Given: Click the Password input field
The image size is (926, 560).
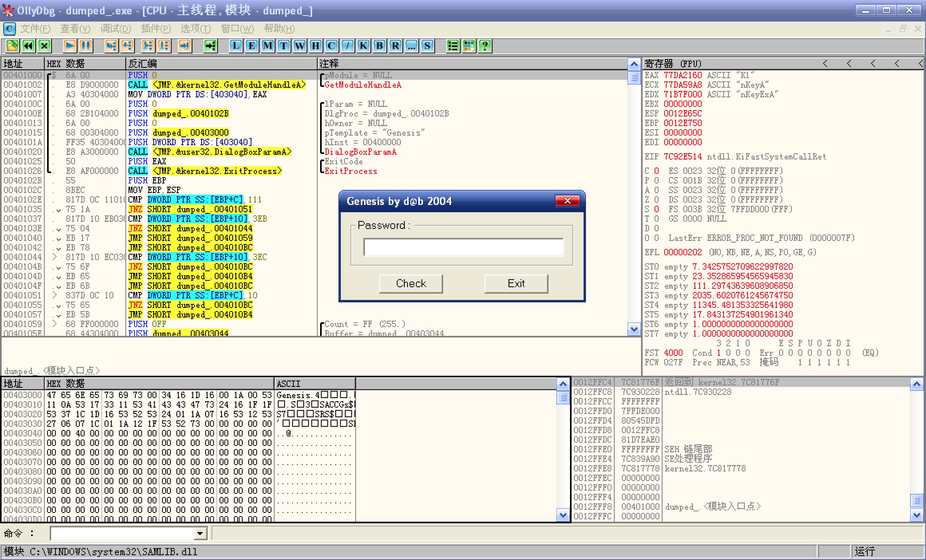Looking at the screenshot, I should click(463, 247).
